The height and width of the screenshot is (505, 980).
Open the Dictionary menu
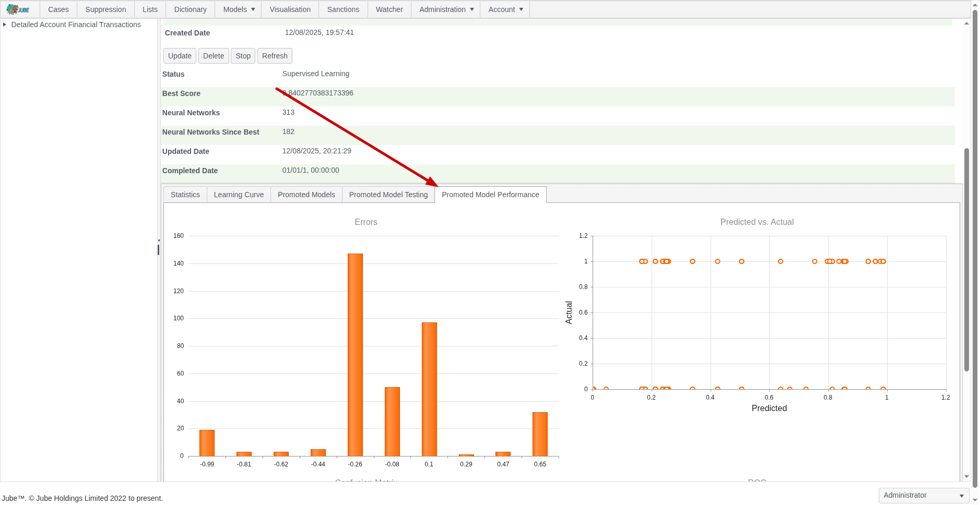click(191, 9)
